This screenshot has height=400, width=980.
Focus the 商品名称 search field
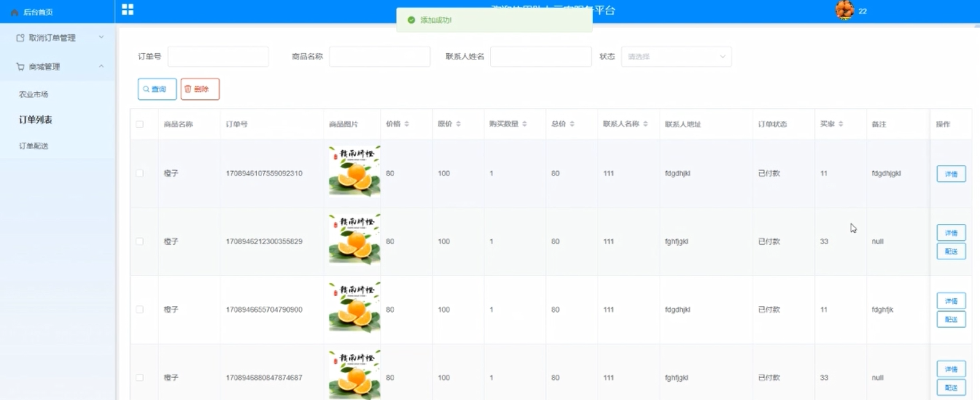click(379, 56)
